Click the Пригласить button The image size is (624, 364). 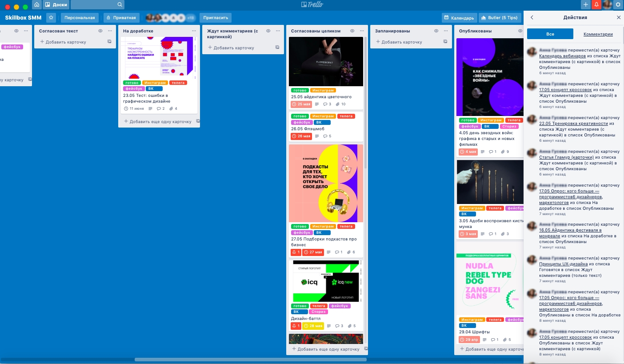(216, 18)
